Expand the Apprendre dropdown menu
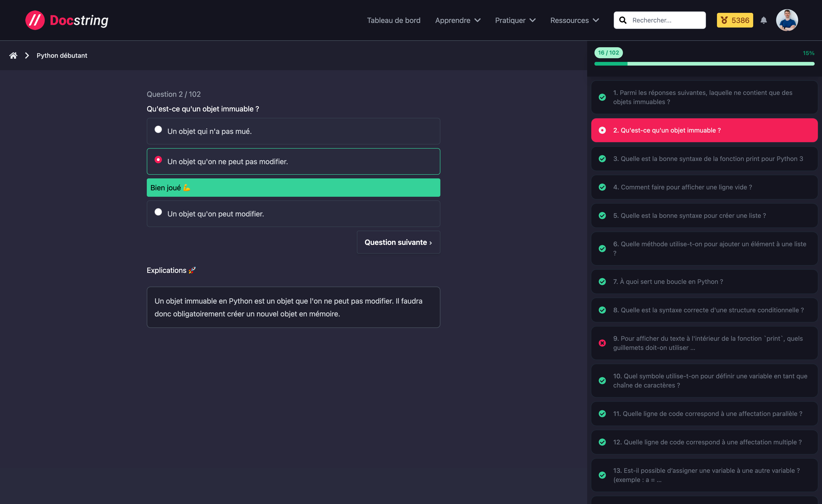The height and width of the screenshot is (504, 822). coord(457,20)
